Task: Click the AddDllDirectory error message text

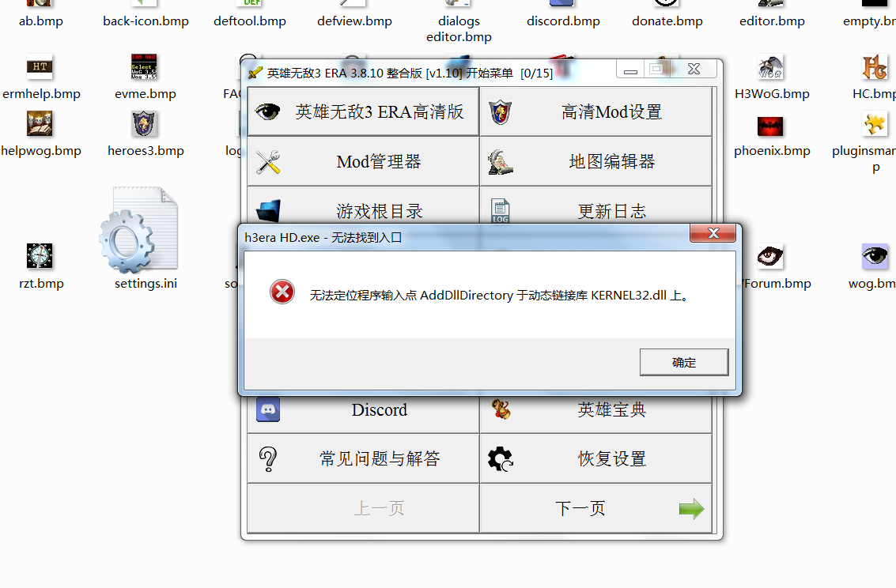Action: 500,295
